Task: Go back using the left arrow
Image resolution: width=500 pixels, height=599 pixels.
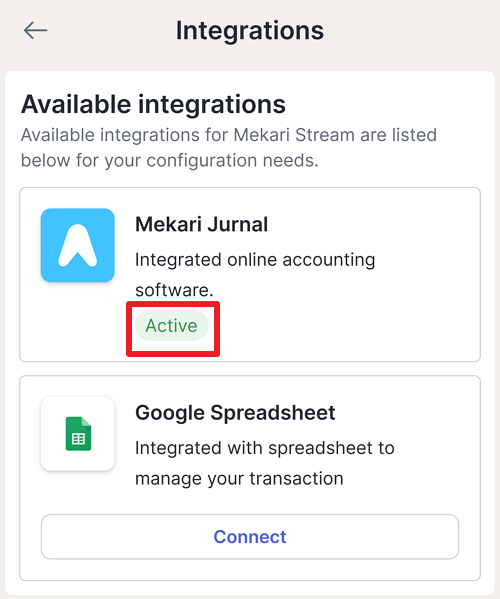Action: (x=36, y=31)
